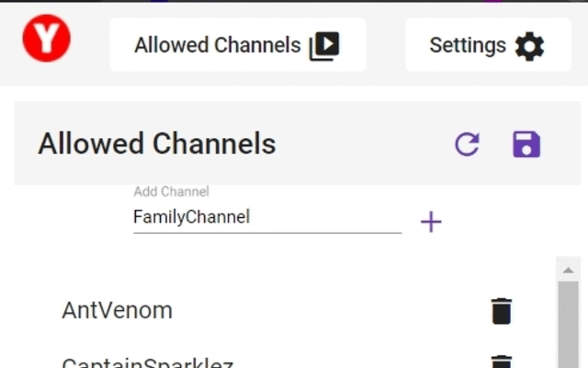588x368 pixels.
Task: Click the Allowed Channels panel heading text
Action: point(156,144)
